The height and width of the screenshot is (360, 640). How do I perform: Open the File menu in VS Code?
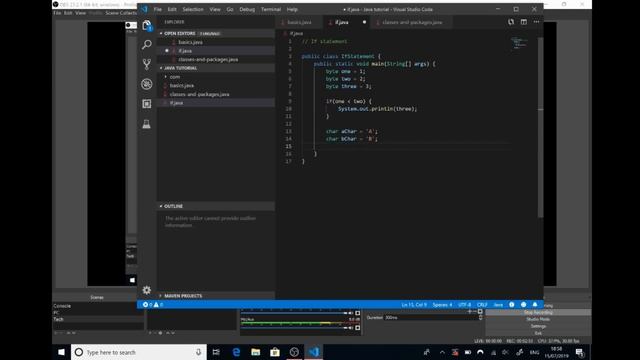pos(158,9)
